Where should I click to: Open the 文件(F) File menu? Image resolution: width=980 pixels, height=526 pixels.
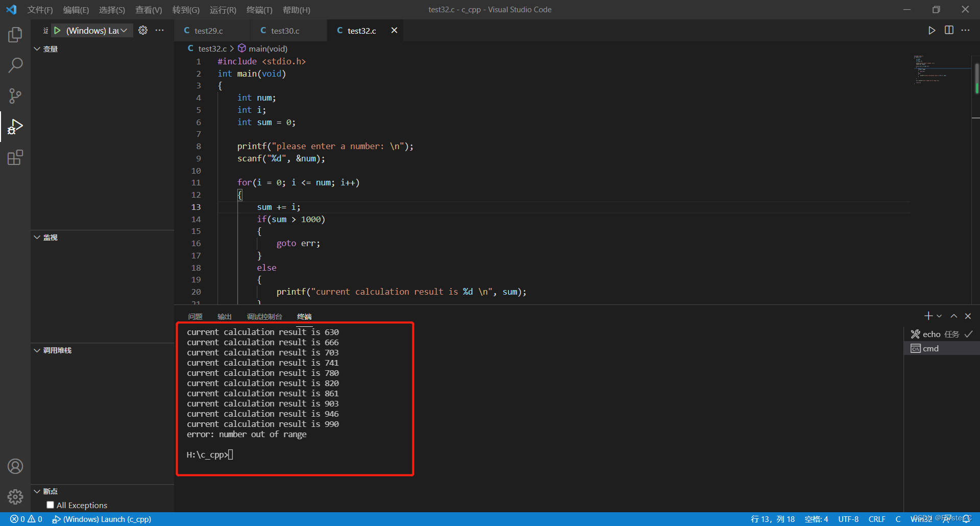pyautogui.click(x=40, y=10)
